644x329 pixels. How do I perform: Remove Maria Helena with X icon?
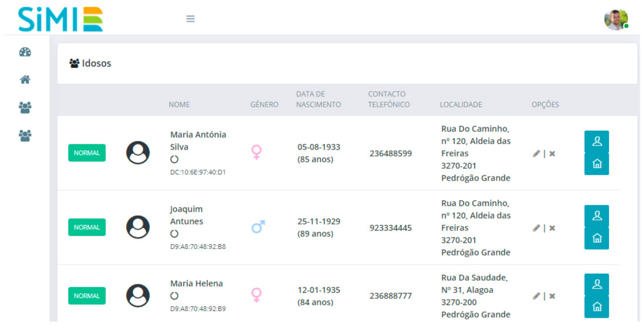(x=552, y=296)
